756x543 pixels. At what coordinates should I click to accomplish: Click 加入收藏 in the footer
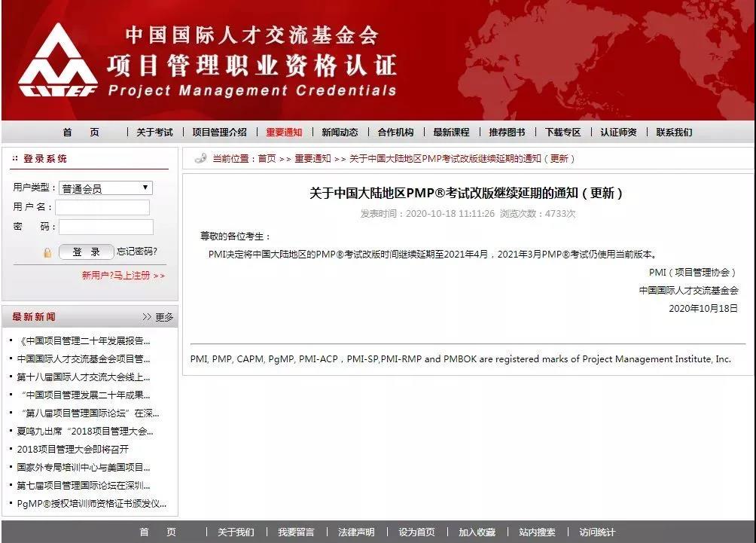(x=477, y=532)
